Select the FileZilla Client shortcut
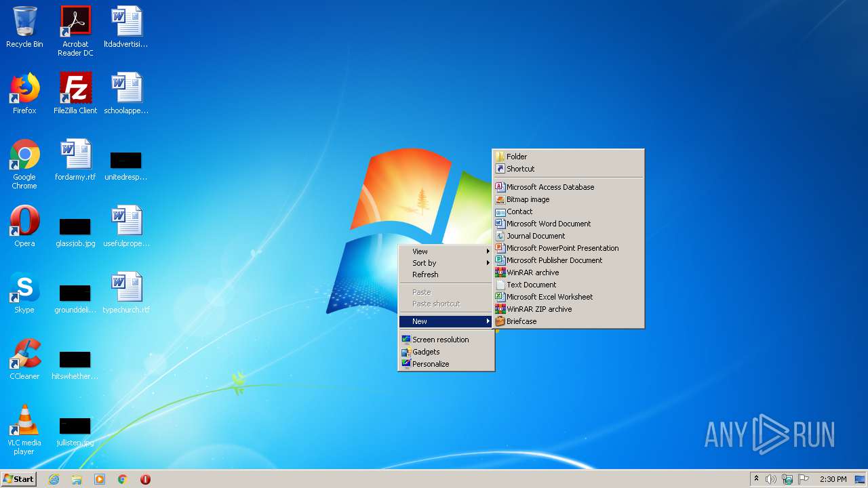Screen dimensions: 868x488 [x=75, y=94]
